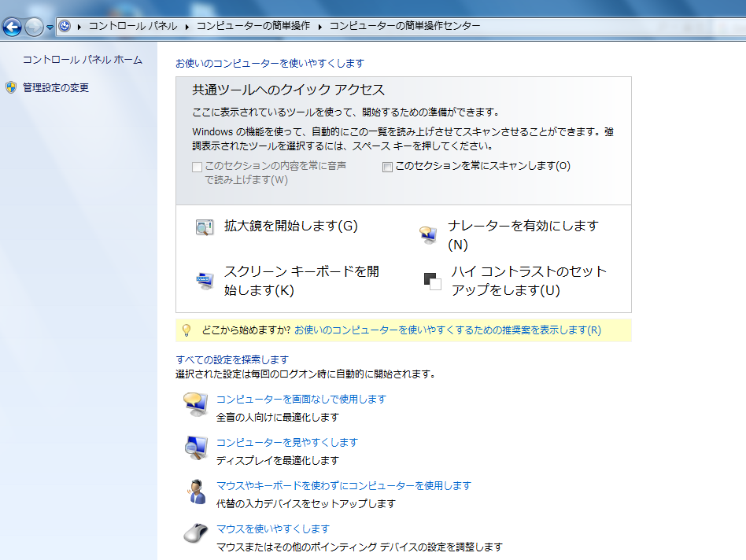Click the マウスを使いやすくします link
Viewport: 746px width, 560px height.
(x=272, y=529)
